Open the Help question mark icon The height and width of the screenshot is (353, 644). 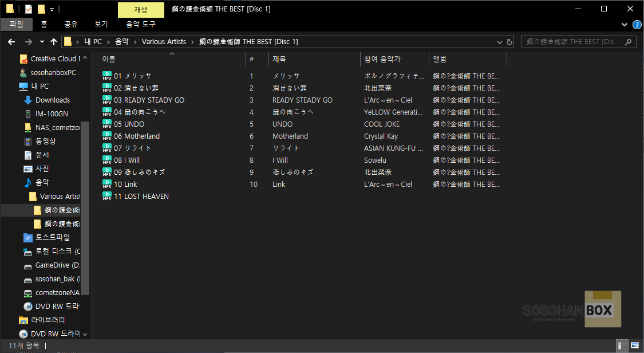(x=637, y=25)
